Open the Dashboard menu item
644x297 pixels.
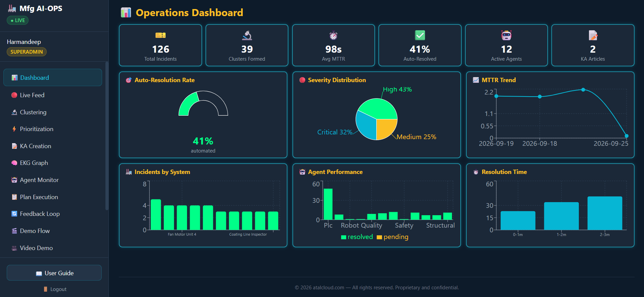[53, 77]
